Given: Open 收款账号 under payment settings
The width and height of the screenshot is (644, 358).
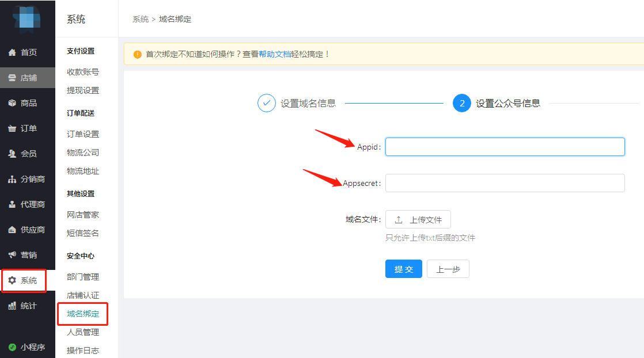Looking at the screenshot, I should (83, 72).
